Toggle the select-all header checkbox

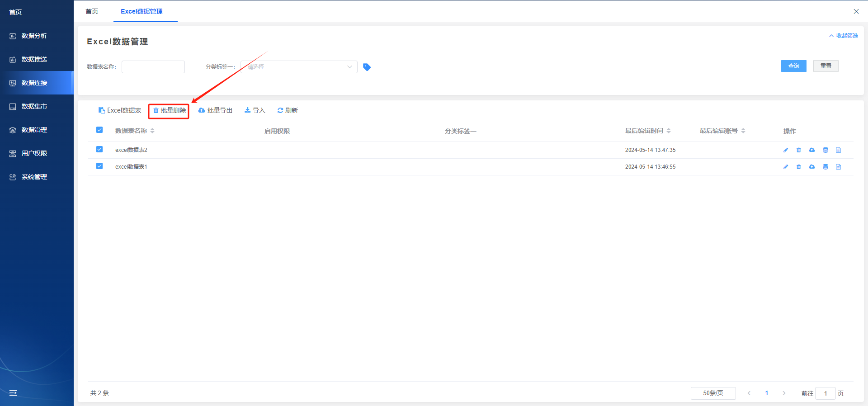99,130
